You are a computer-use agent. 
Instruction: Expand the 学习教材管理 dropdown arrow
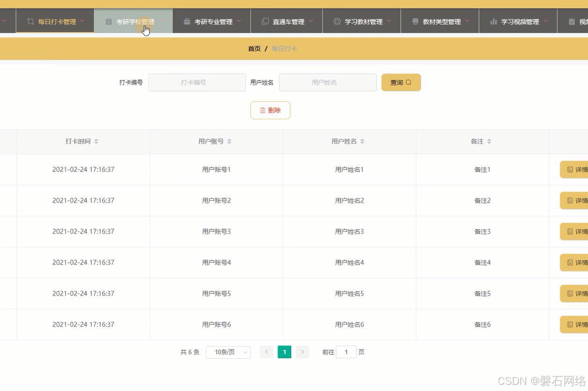tap(389, 21)
